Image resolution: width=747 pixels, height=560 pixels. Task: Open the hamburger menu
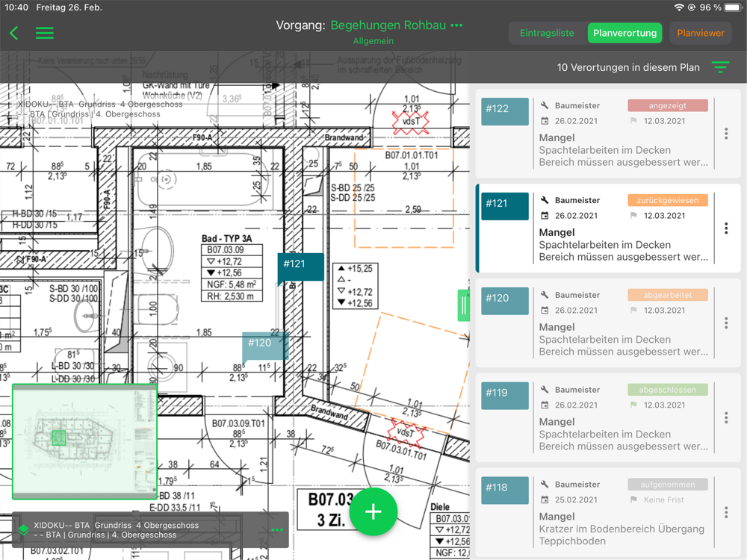(x=44, y=33)
